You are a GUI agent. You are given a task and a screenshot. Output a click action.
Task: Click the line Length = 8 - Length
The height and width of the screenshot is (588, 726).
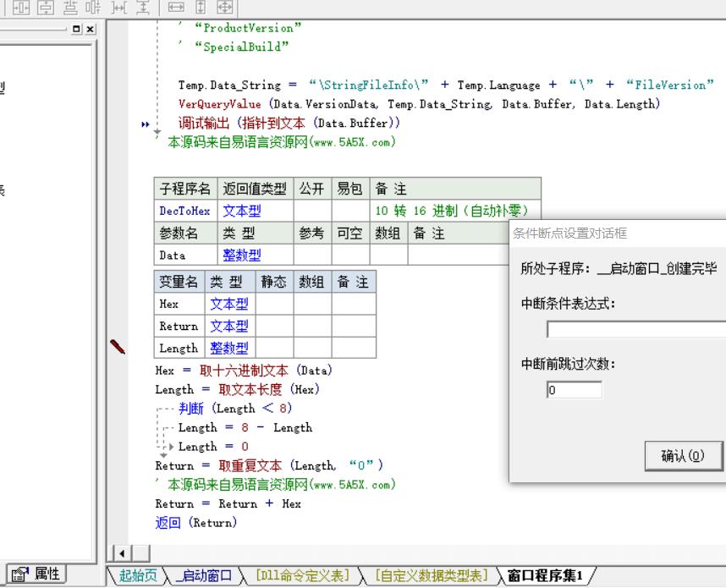point(245,427)
